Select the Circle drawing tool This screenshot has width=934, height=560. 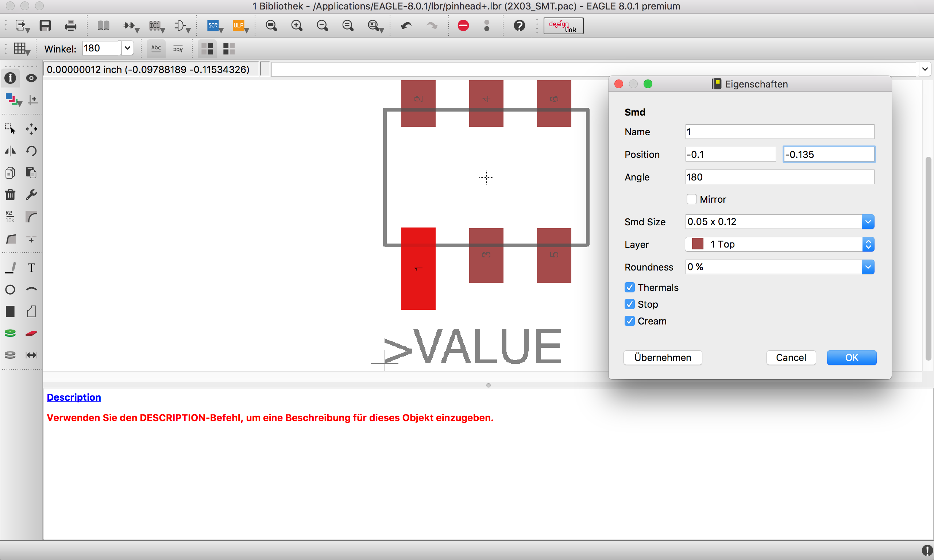point(10,289)
